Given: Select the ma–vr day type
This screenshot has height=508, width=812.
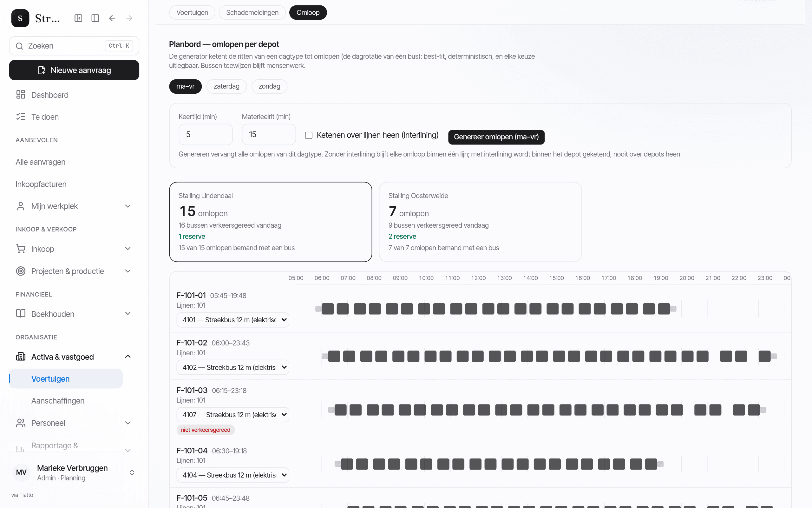Looking at the screenshot, I should (186, 86).
